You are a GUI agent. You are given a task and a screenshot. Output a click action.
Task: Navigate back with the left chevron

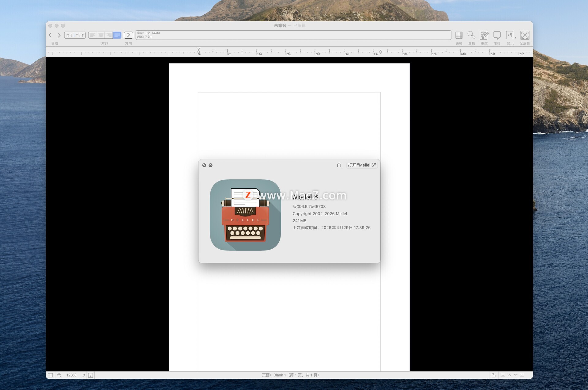51,35
